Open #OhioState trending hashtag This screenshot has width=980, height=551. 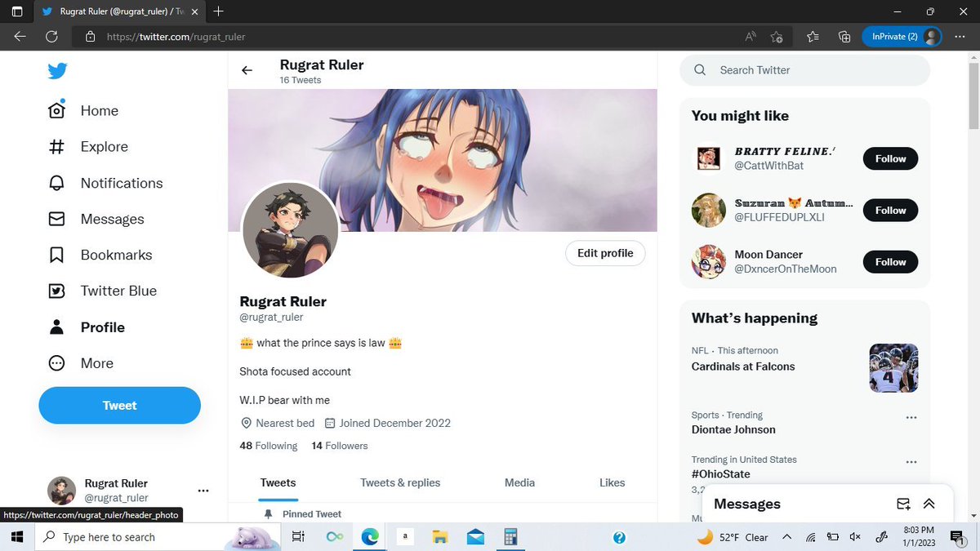(720, 474)
